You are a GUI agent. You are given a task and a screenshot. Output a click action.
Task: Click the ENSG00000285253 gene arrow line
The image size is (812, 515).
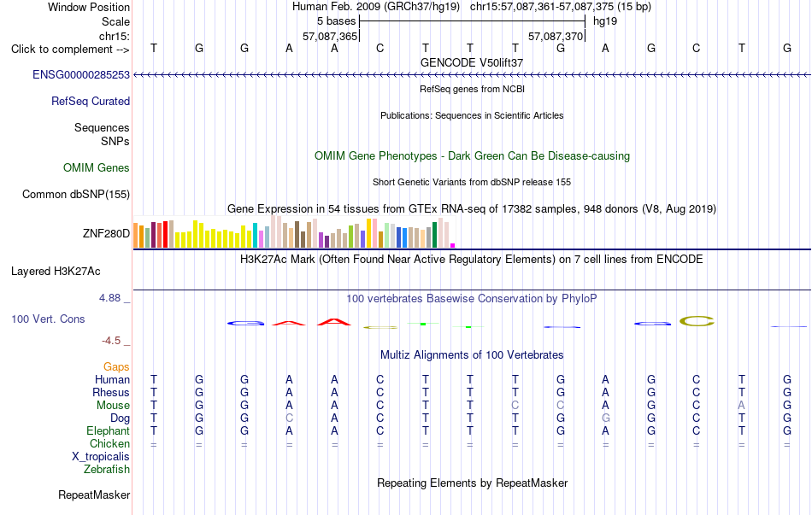(x=472, y=75)
